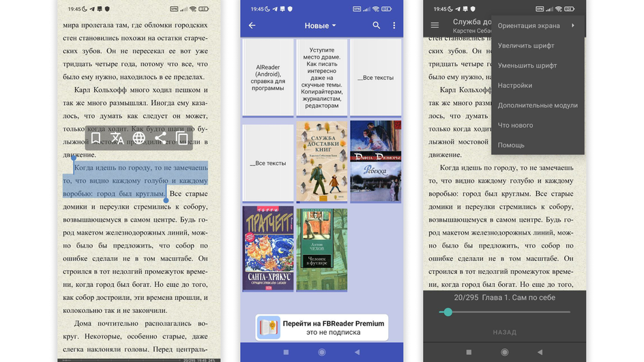Copy selected text with the copy icon
This screenshot has width=644, height=362.
[x=182, y=138]
